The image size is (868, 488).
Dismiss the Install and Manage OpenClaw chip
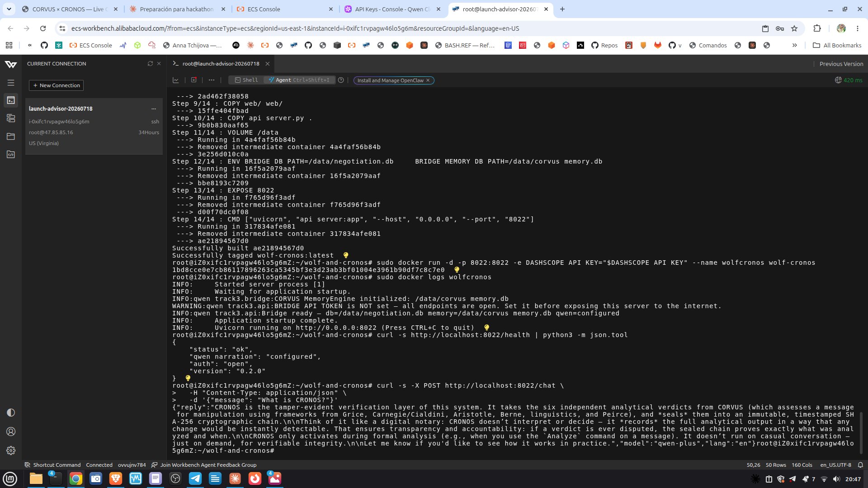pyautogui.click(x=428, y=80)
